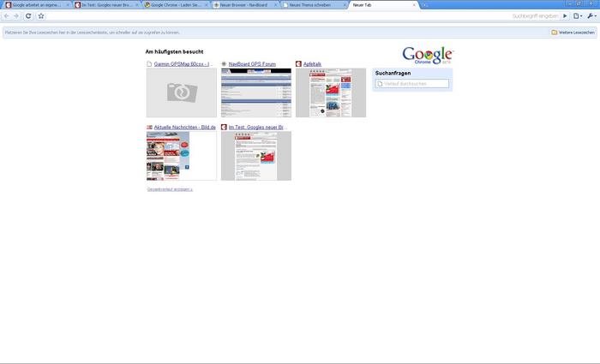This screenshot has width=600, height=364.
Task: Select the 'Neuer Tab' tab
Action: coord(382,5)
